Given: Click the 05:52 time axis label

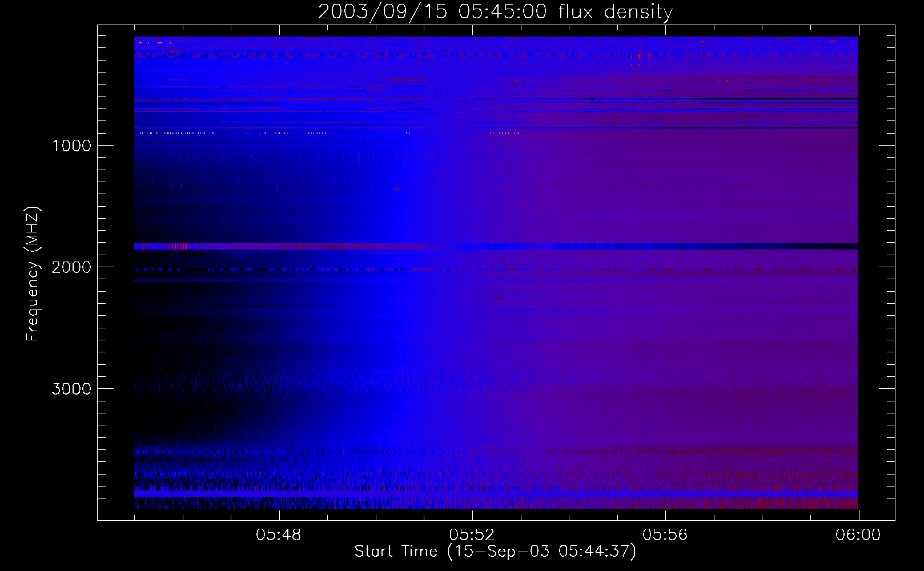Looking at the screenshot, I should pyautogui.click(x=472, y=535).
